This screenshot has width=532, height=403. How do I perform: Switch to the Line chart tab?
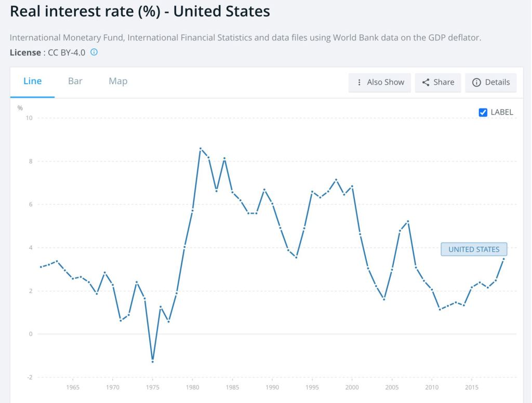click(33, 81)
